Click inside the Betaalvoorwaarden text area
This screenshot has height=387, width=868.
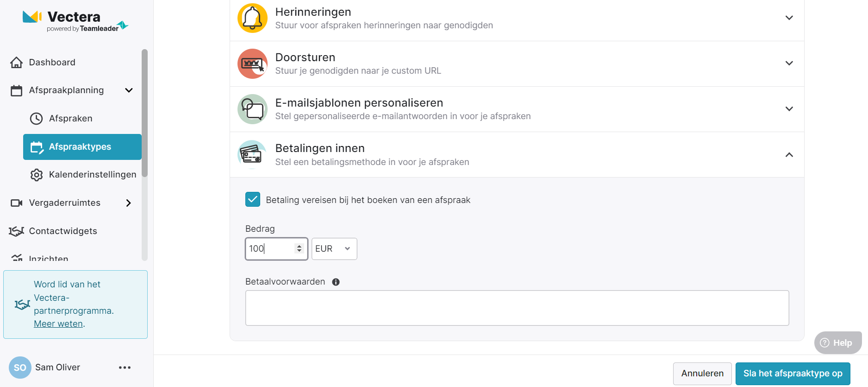click(517, 308)
